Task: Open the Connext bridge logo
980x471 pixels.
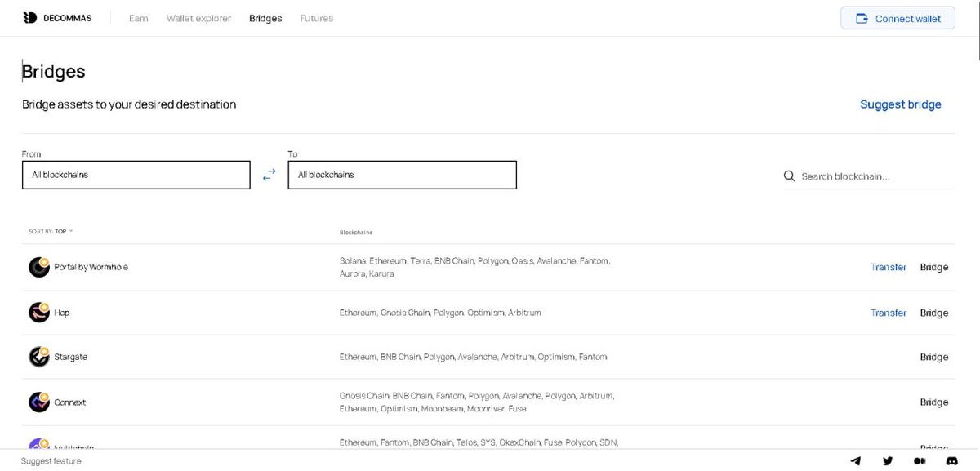Action: 39,402
